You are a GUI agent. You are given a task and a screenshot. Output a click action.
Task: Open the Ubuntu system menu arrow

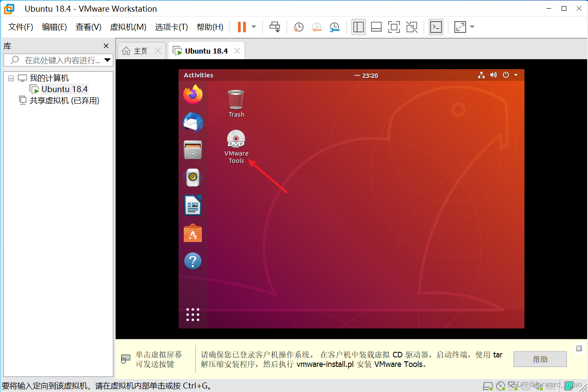[x=516, y=75]
